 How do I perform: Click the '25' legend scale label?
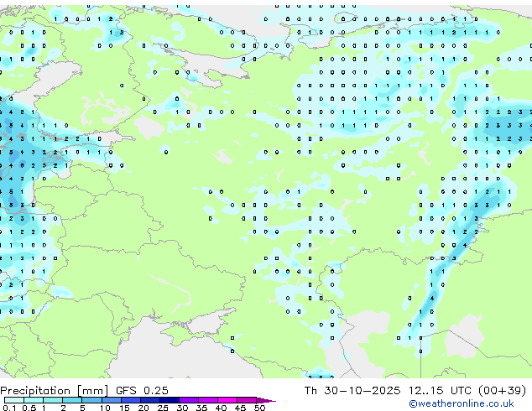coord(163,408)
